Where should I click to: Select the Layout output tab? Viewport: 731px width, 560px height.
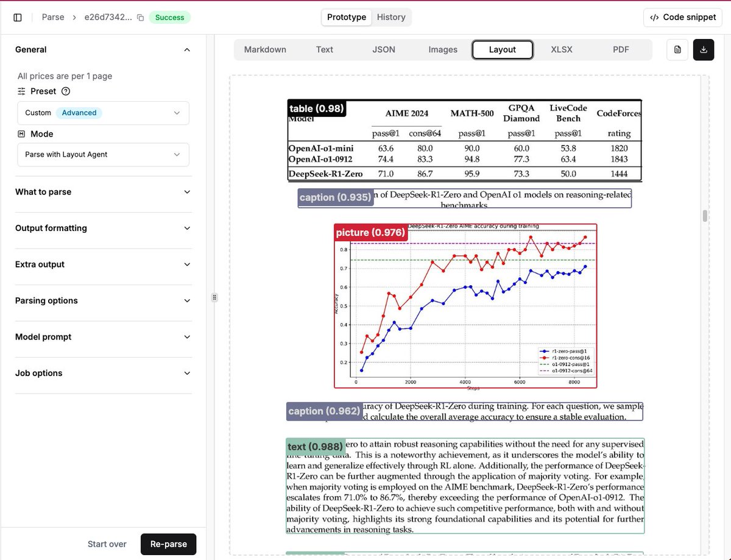click(503, 50)
